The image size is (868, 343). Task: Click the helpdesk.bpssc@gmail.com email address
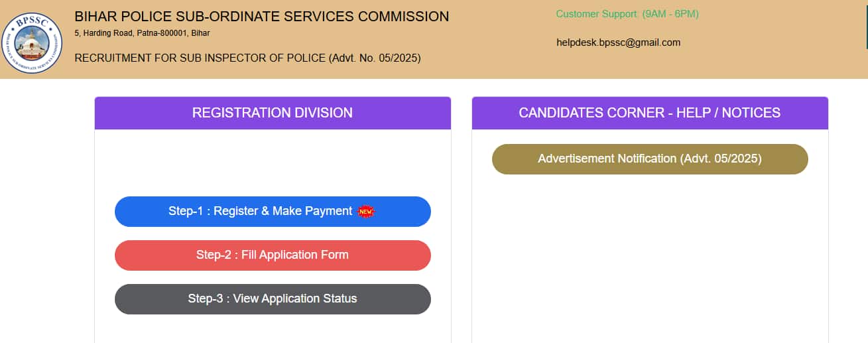coord(618,42)
